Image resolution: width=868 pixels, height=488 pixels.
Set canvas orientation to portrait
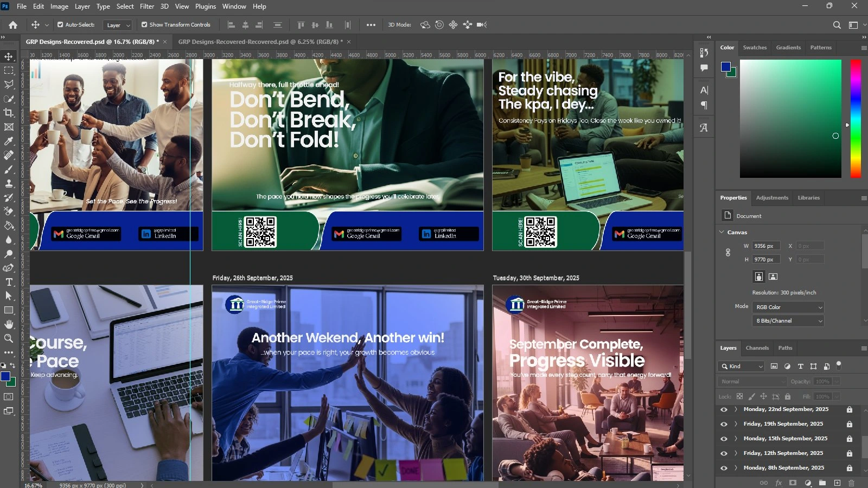(x=758, y=277)
